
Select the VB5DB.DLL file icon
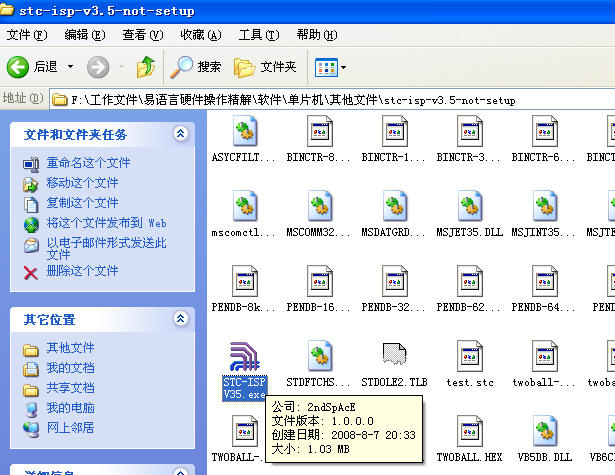(x=546, y=435)
